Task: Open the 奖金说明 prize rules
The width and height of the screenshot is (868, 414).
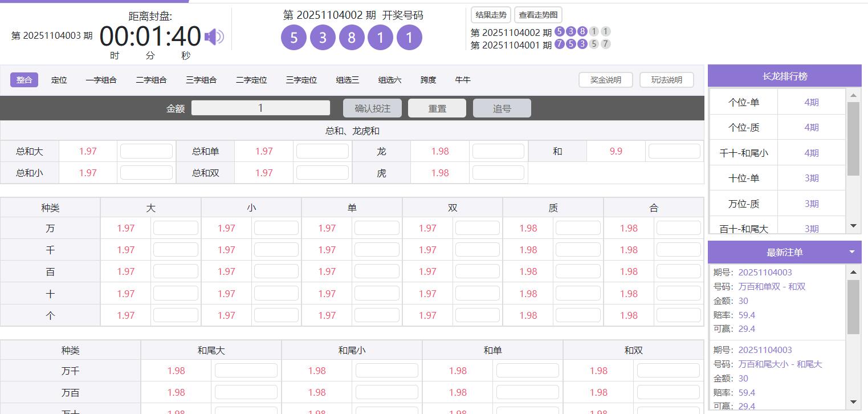Action: (x=605, y=79)
